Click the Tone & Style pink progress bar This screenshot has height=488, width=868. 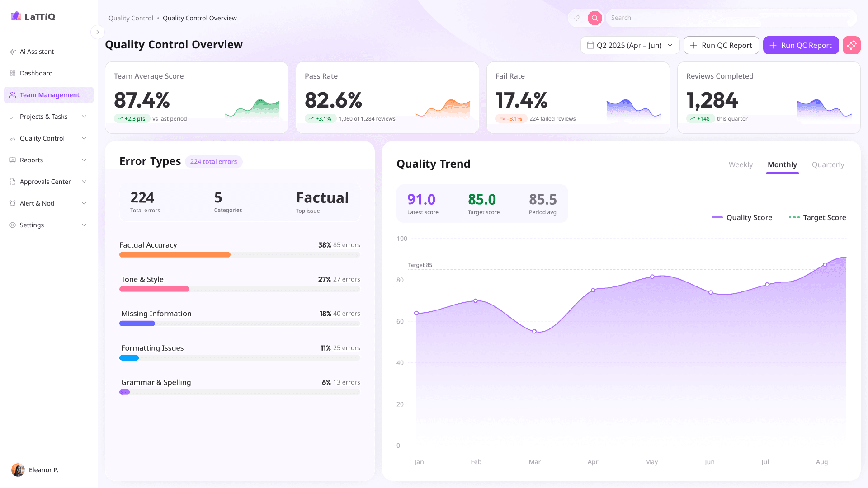[154, 289]
